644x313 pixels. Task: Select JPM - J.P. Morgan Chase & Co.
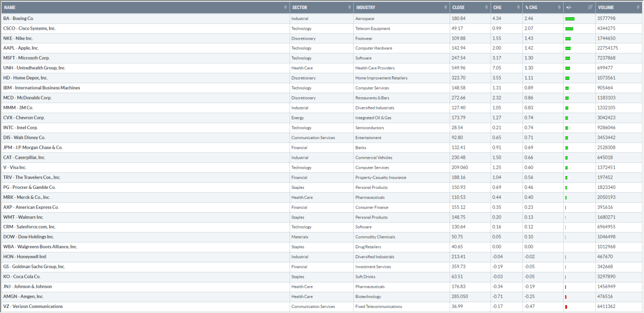coord(33,147)
